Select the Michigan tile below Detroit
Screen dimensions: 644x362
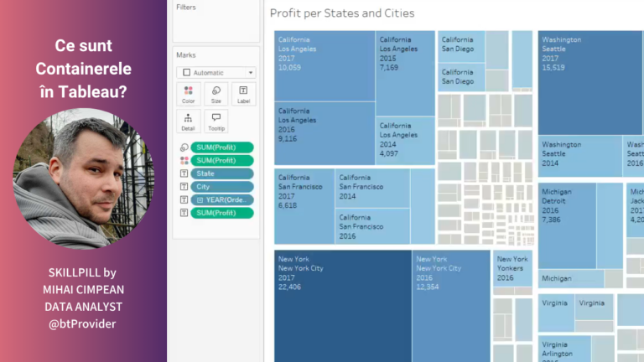tap(571, 279)
